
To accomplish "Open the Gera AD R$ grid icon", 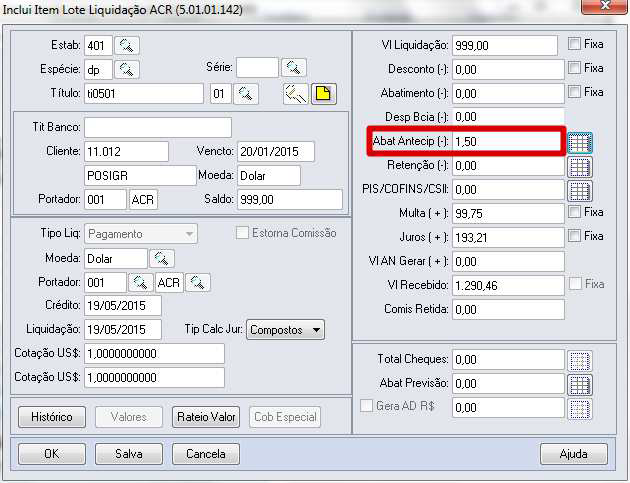I will tap(579, 409).
